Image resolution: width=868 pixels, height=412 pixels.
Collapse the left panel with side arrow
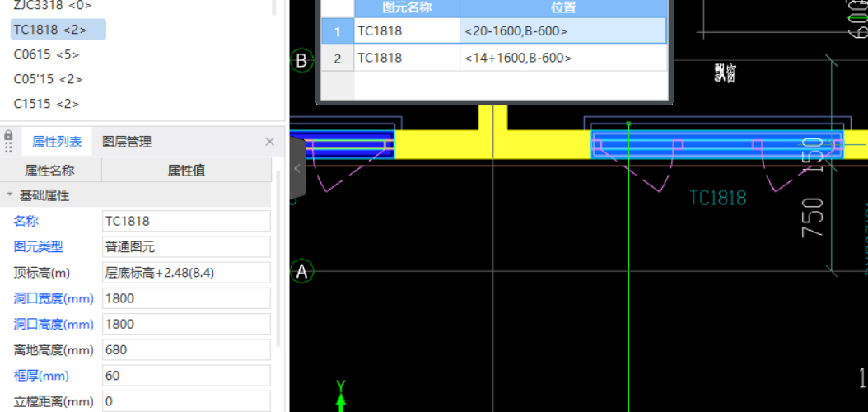coord(297,168)
